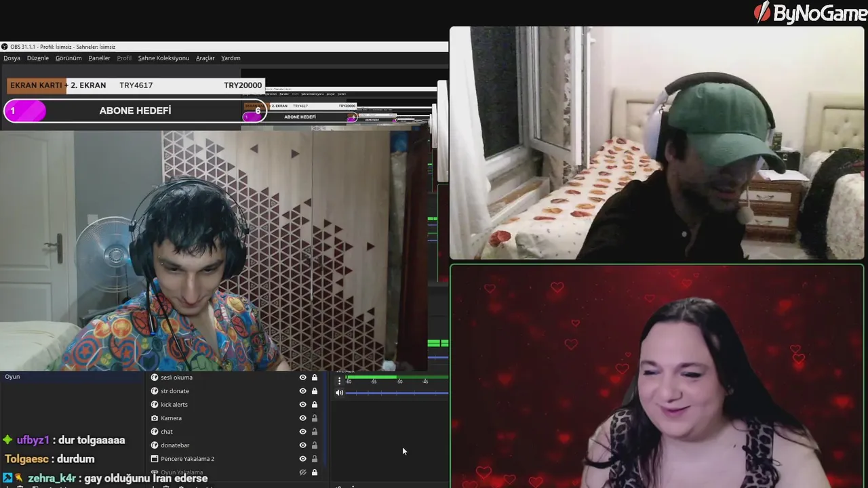Screen dimensions: 868x488
Task: Click the browser icon next to str donate
Action: pos(155,391)
